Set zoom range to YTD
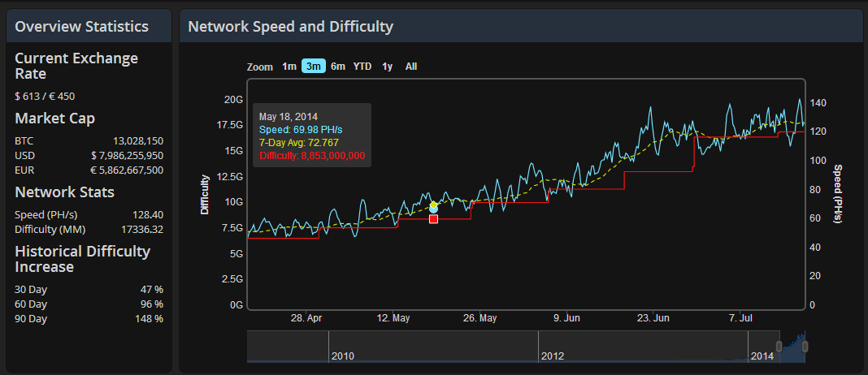The image size is (868, 375). coord(362,67)
